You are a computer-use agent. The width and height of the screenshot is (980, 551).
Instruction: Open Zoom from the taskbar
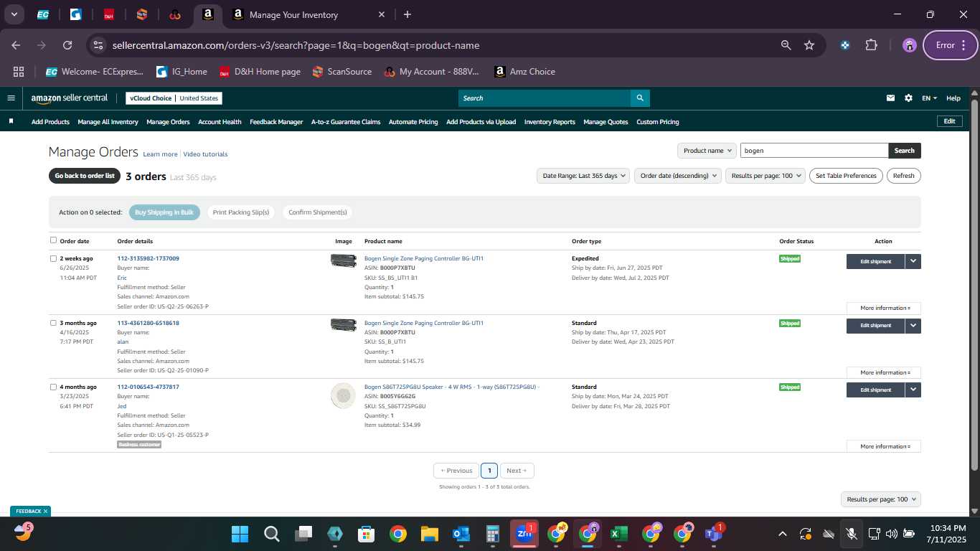tap(524, 534)
